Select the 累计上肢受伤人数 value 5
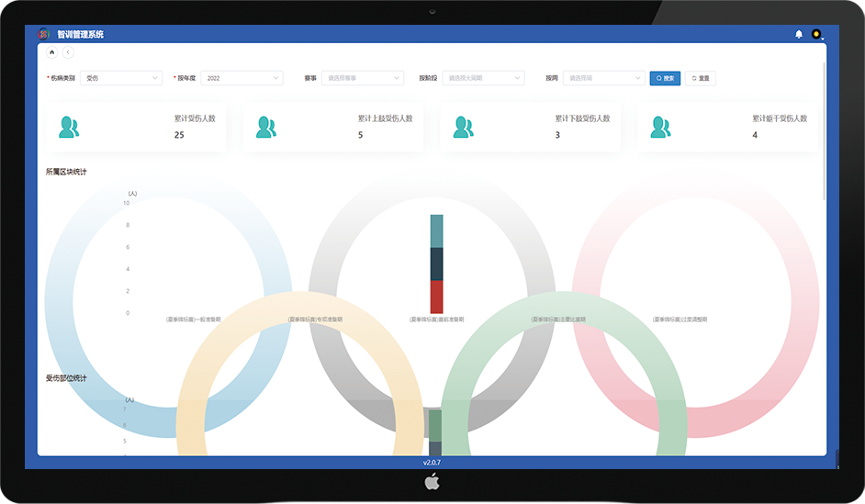Image resolution: width=865 pixels, height=504 pixels. [360, 135]
